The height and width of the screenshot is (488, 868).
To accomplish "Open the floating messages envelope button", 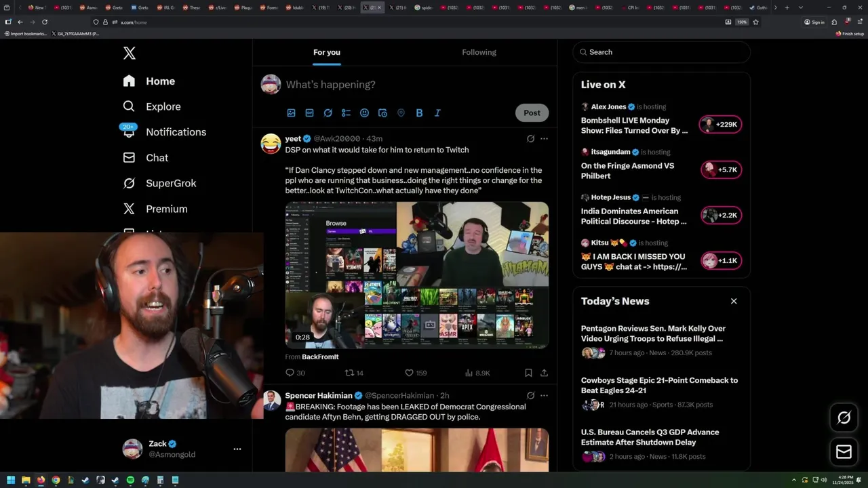I will tap(844, 452).
